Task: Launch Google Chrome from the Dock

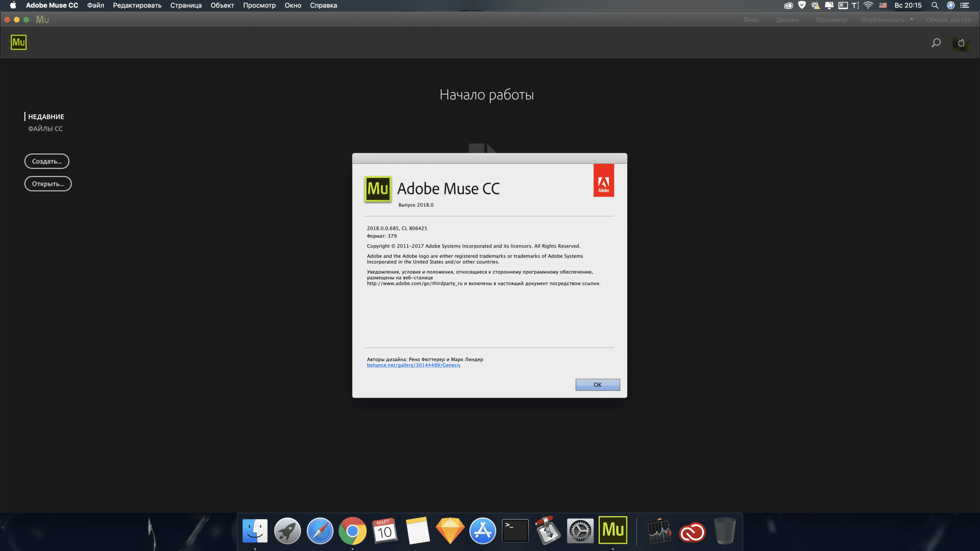Action: click(353, 530)
